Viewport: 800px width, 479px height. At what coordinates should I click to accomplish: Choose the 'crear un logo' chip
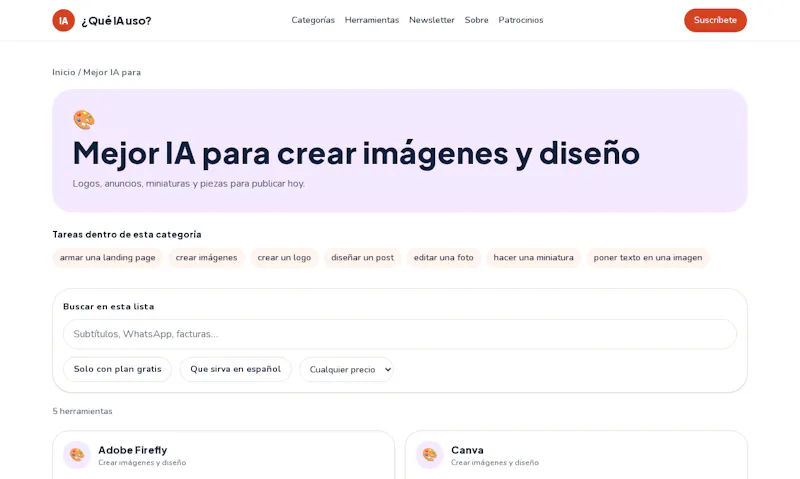coord(284,258)
